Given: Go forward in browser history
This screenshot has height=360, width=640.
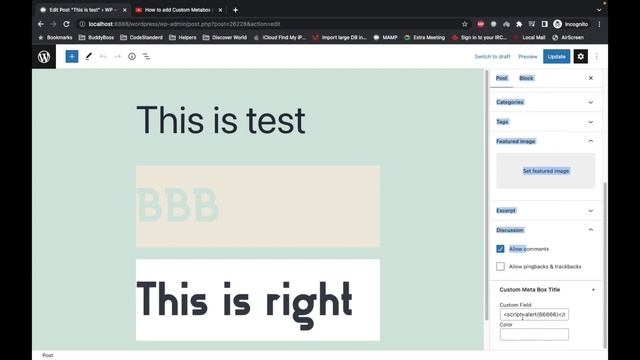Looking at the screenshot, I should pos(53,24).
